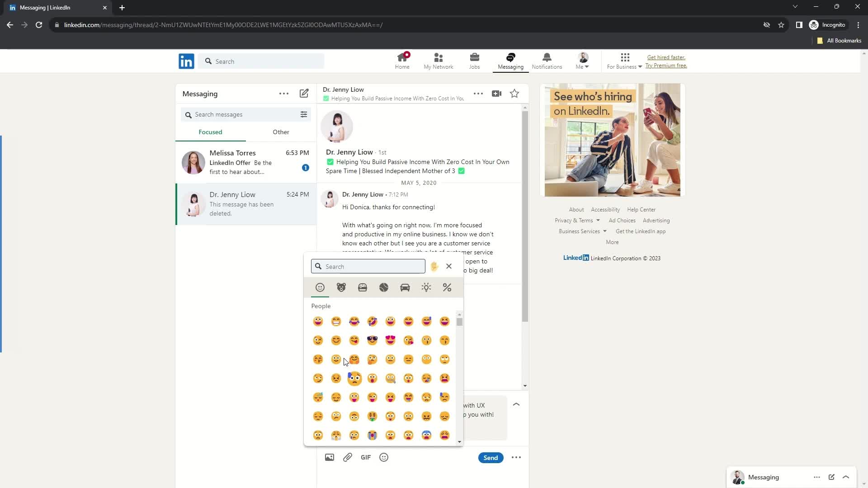
Task: Insert the thinking face emoji
Action: pyautogui.click(x=372, y=359)
